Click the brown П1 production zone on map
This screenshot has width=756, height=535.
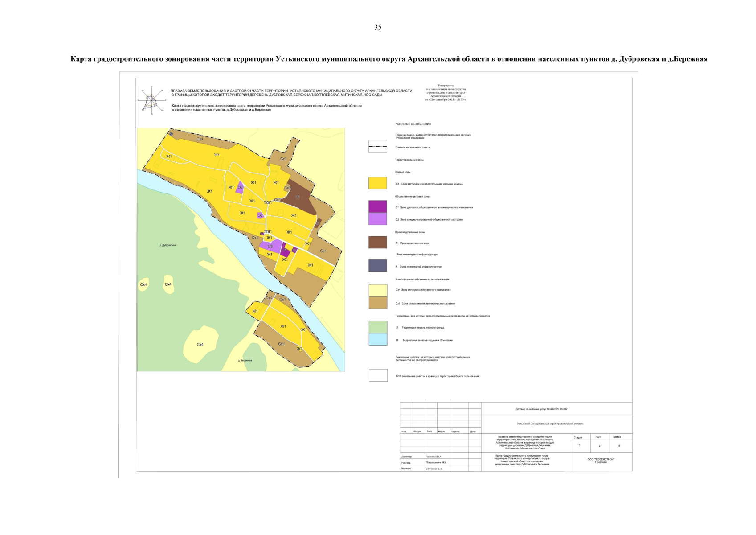tap(297, 196)
